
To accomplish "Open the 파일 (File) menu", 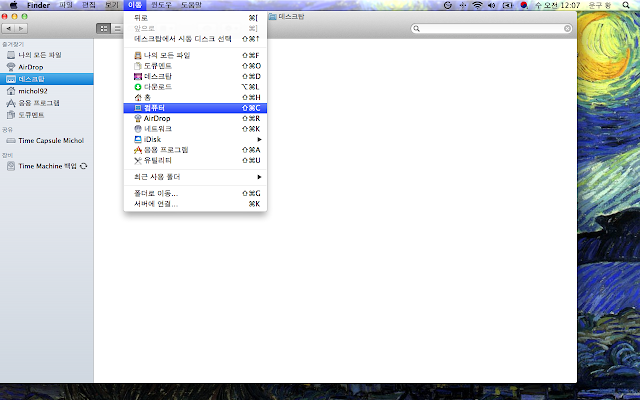I will pos(66,5).
